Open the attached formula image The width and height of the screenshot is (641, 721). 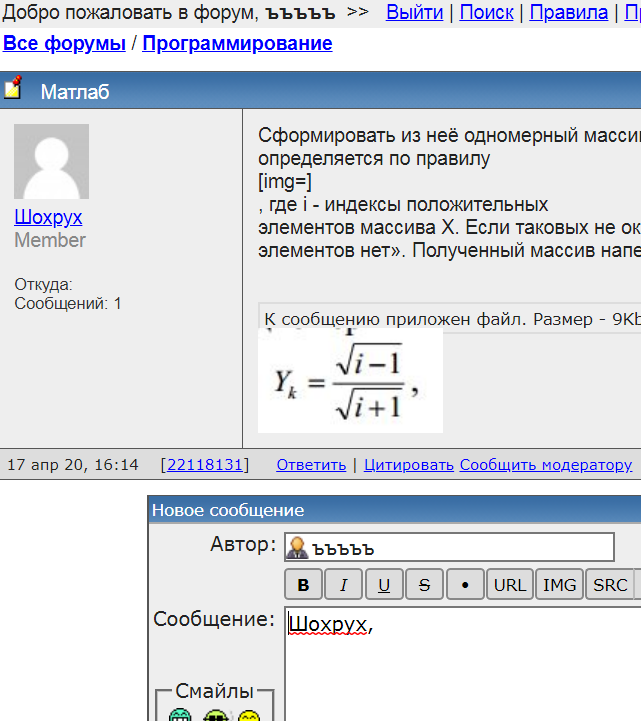349,381
